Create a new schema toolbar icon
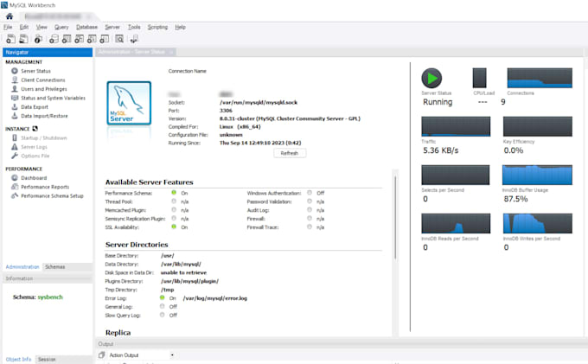This screenshot has height=364, width=588. (x=54, y=39)
